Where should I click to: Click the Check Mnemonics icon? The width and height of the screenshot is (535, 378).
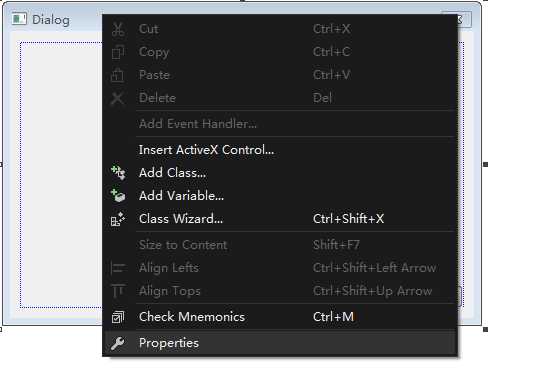(118, 317)
